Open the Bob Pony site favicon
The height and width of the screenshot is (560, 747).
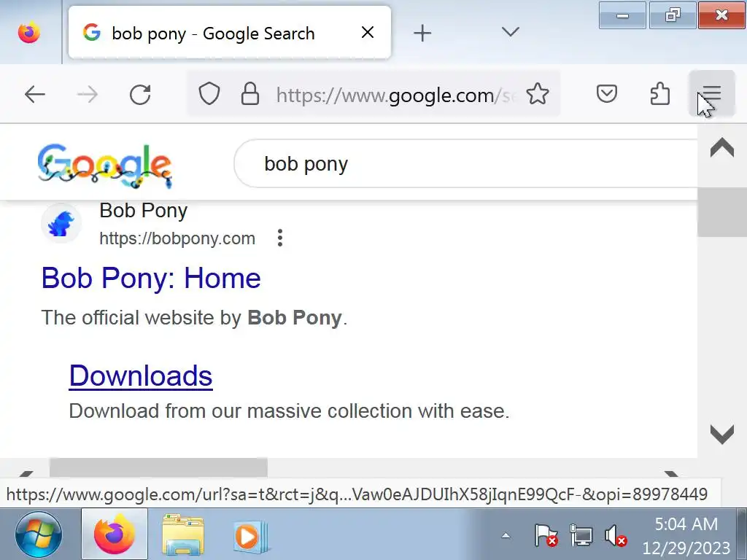pyautogui.click(x=61, y=223)
